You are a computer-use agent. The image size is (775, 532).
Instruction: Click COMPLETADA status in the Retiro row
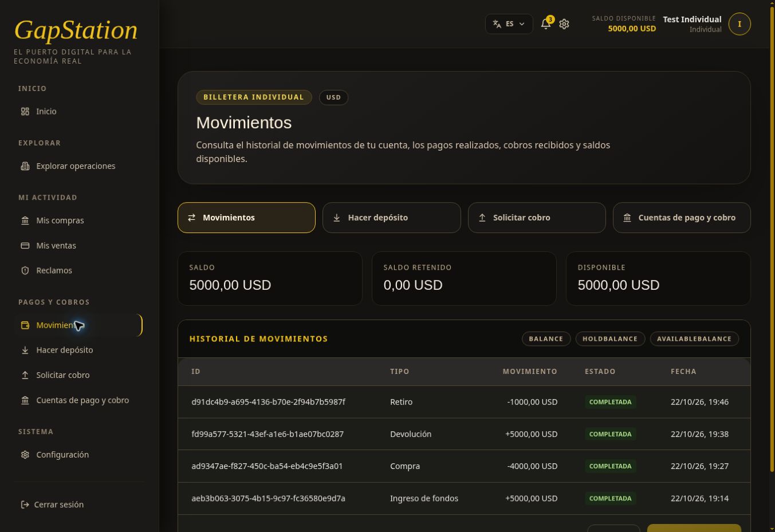pos(611,402)
